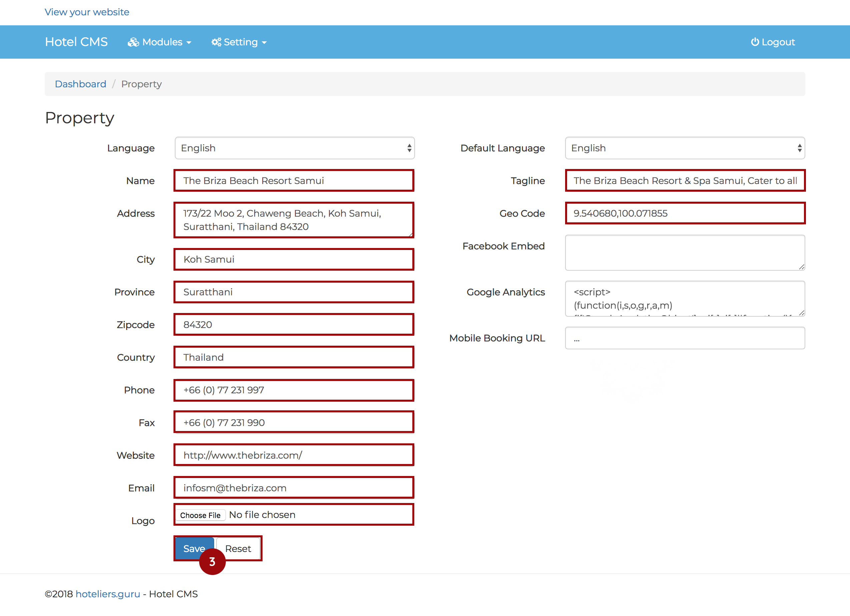This screenshot has width=850, height=616.
Task: Focus the Province input field
Action: (x=294, y=292)
